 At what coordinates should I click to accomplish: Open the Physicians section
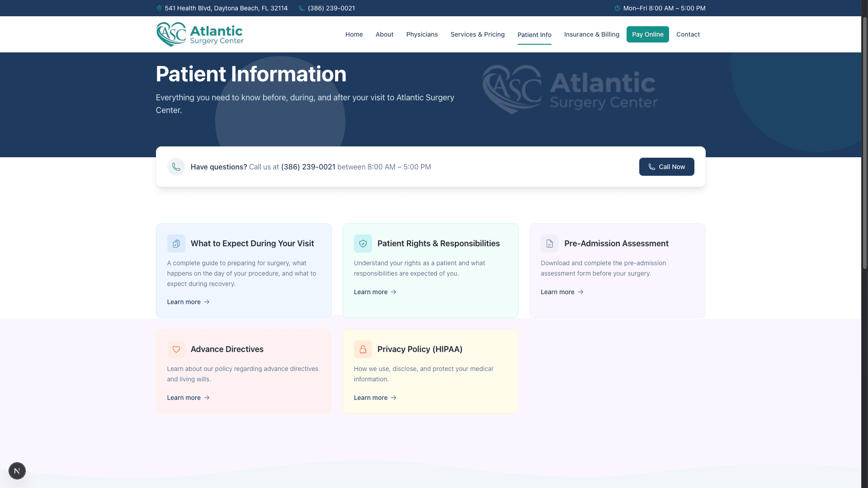pyautogui.click(x=422, y=34)
